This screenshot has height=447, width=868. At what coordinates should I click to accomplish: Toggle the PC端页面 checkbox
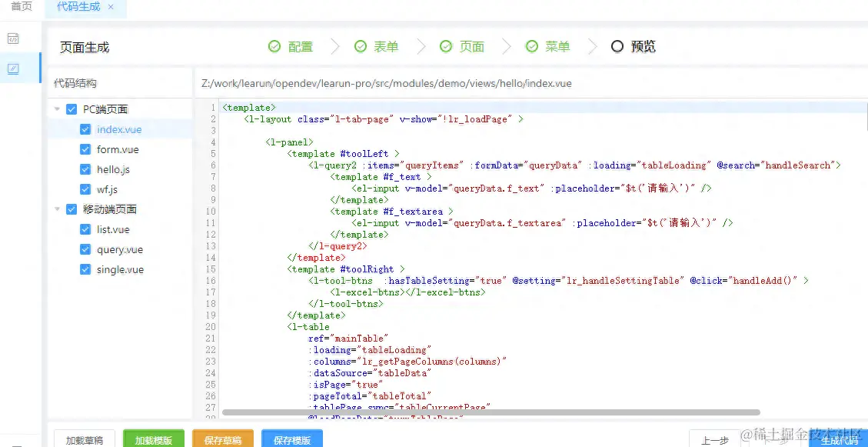click(72, 110)
